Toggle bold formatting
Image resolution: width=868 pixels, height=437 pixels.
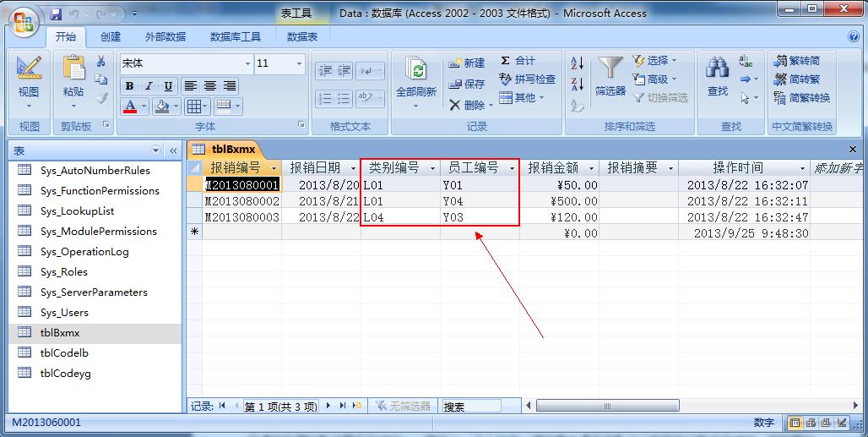pyautogui.click(x=129, y=86)
